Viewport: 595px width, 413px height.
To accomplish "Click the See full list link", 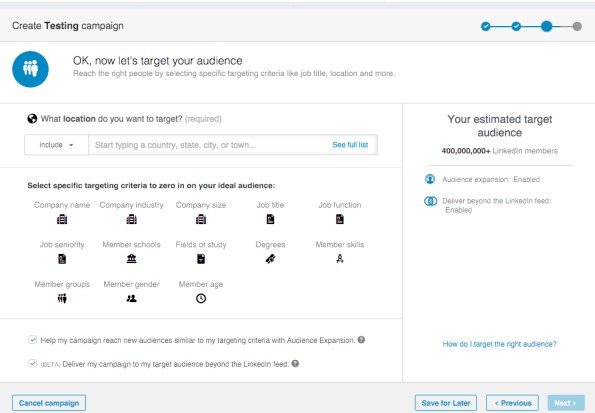I will tap(350, 145).
